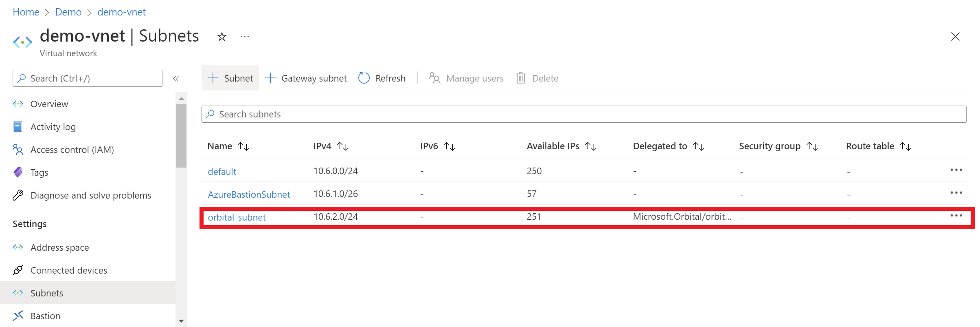Image resolution: width=980 pixels, height=327 pixels.
Task: Open Diagnose and solve problems
Action: coord(91,195)
